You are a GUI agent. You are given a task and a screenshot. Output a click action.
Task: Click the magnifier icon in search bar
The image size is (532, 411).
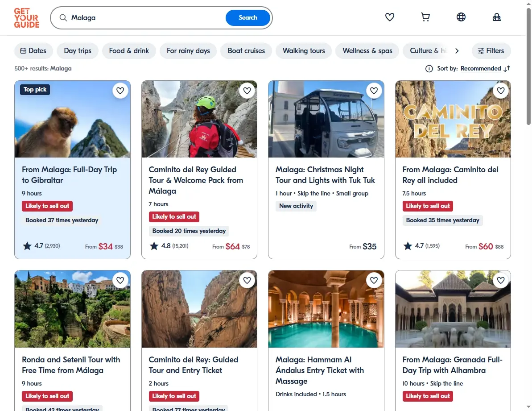click(x=63, y=18)
